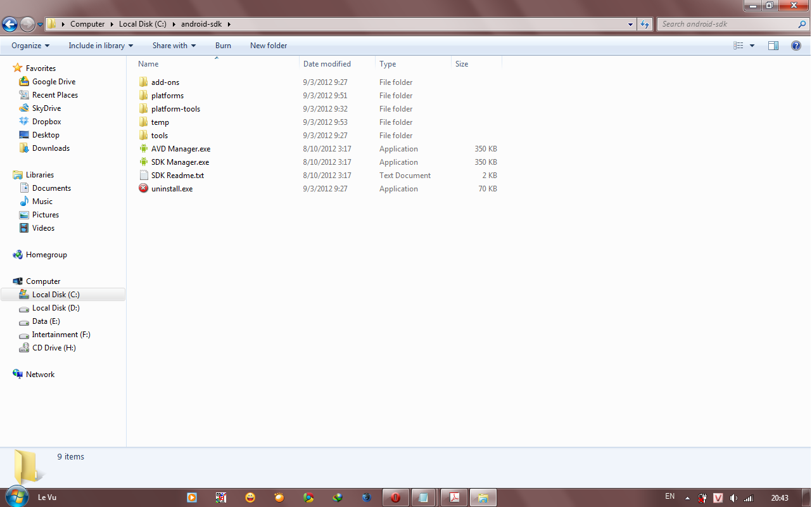Click the Forward navigation arrow
Screen dimensions: 812x507
[x=27, y=25]
